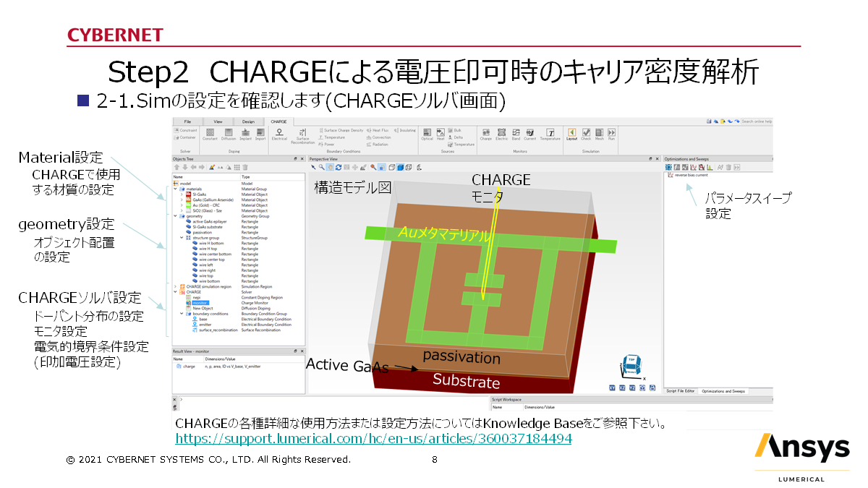Screen dimensions: 868x488
Task: Click the Heat Flux boundary button
Action: click(x=378, y=130)
